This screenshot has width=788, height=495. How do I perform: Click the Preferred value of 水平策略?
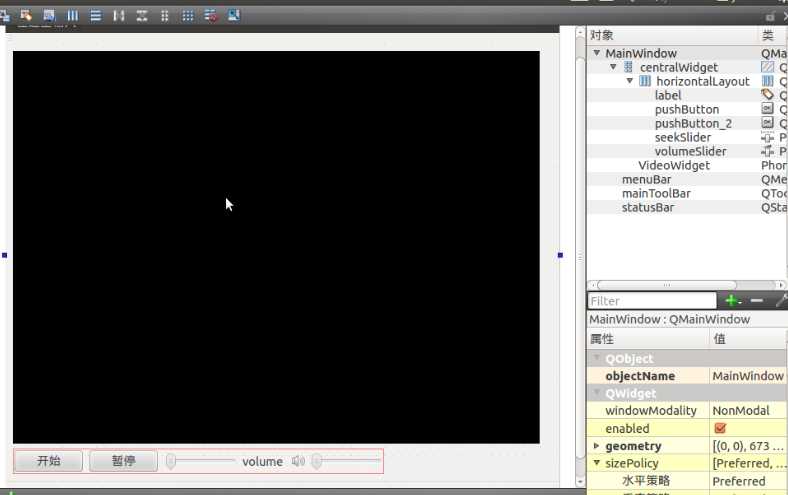pyautogui.click(x=739, y=481)
